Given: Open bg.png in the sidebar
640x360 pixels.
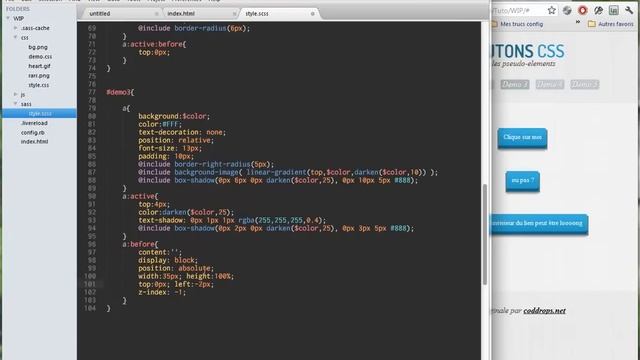Looking at the screenshot, I should coord(38,47).
